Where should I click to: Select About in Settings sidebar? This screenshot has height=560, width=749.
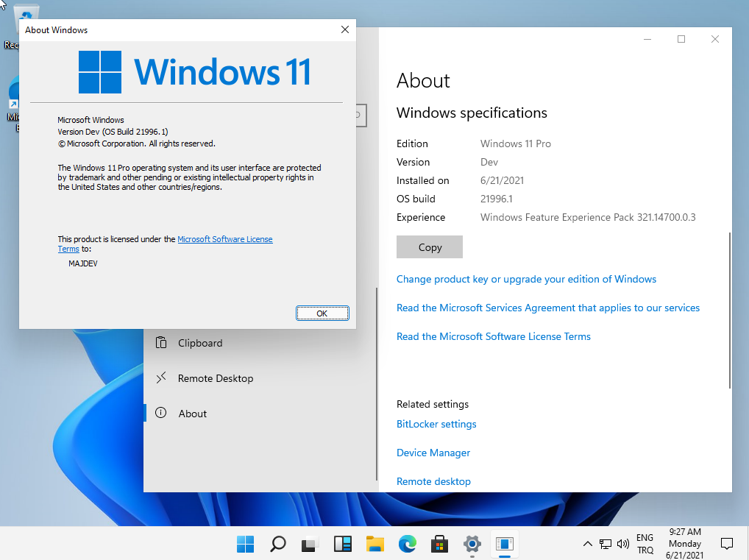pos(260,414)
